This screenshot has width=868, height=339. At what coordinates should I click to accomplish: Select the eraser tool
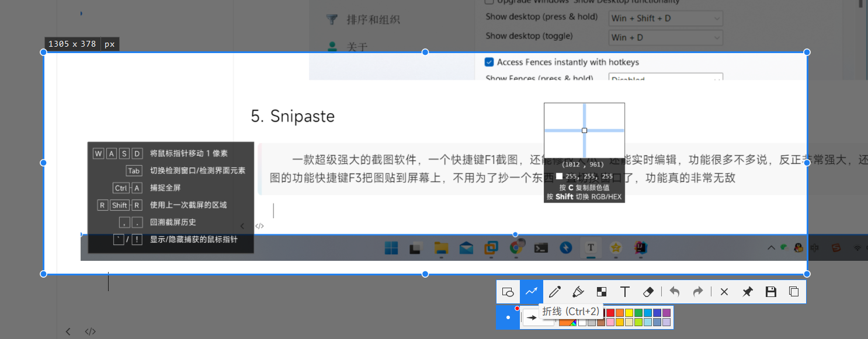pos(648,292)
